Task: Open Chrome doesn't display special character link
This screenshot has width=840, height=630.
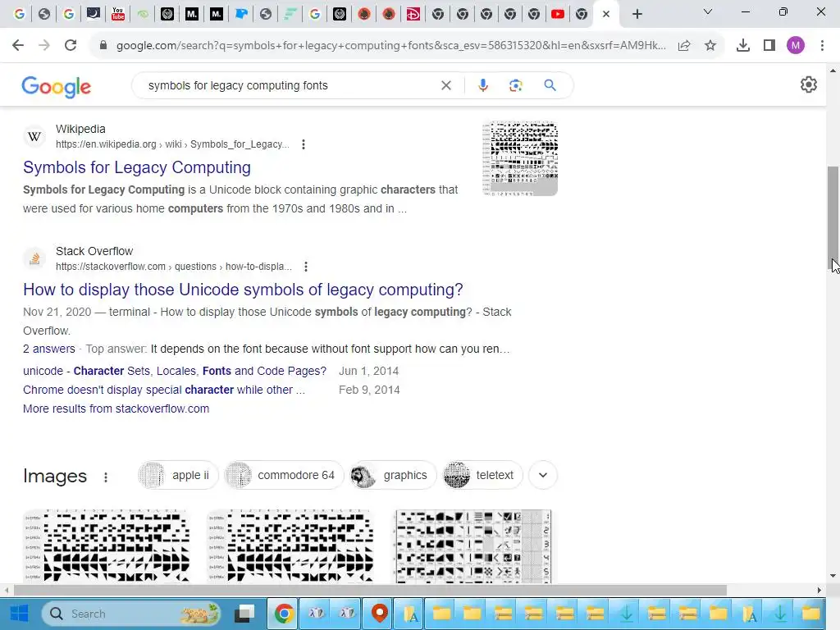Action: [x=164, y=390]
